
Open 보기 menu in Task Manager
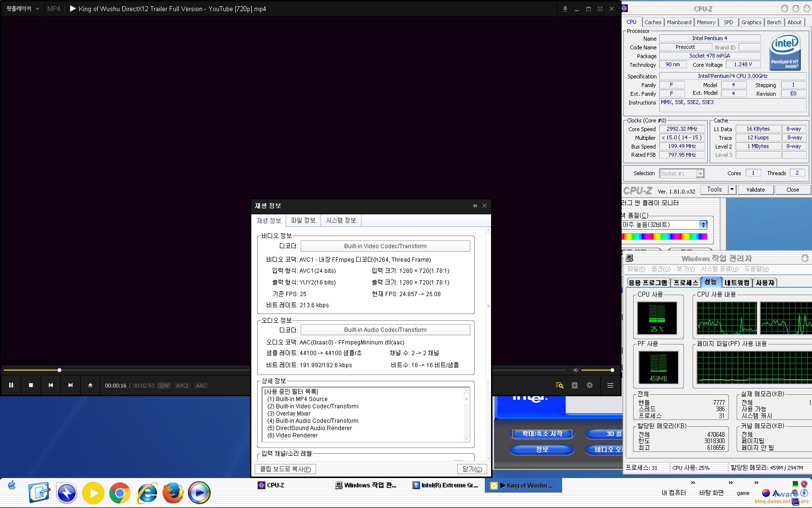pos(685,269)
